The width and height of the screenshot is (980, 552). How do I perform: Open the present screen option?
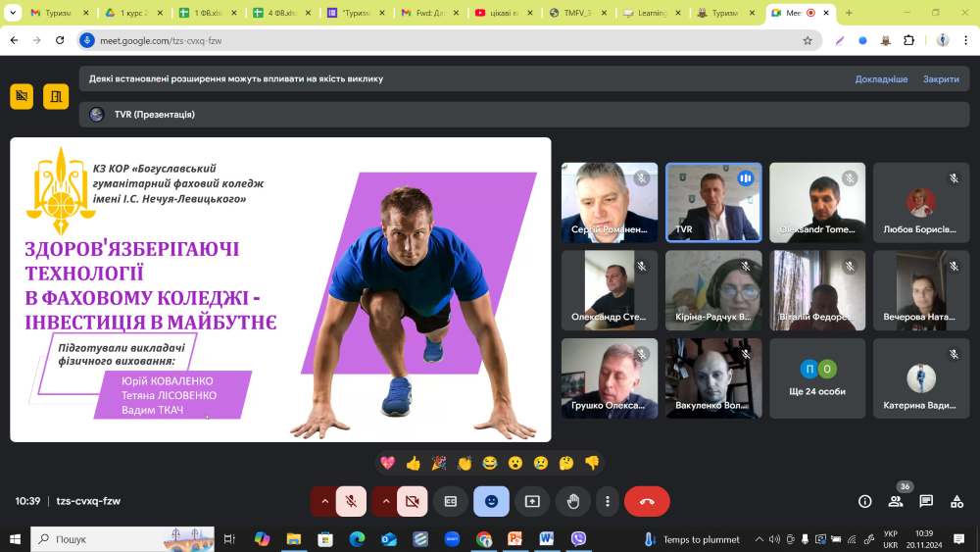coord(532,501)
